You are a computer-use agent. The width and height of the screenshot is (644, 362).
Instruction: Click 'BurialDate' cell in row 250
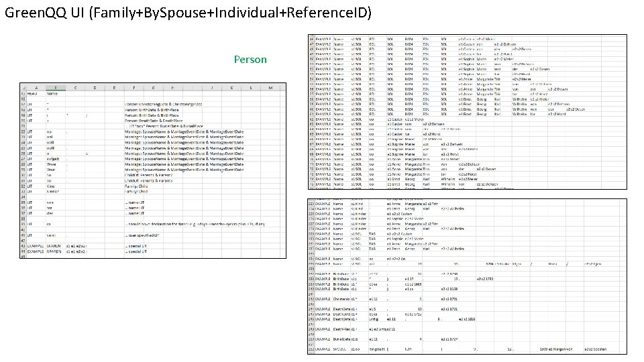click(x=341, y=339)
